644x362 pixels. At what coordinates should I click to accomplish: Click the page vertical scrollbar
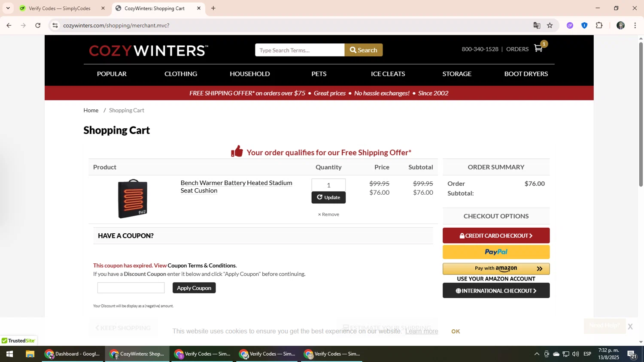click(x=641, y=114)
